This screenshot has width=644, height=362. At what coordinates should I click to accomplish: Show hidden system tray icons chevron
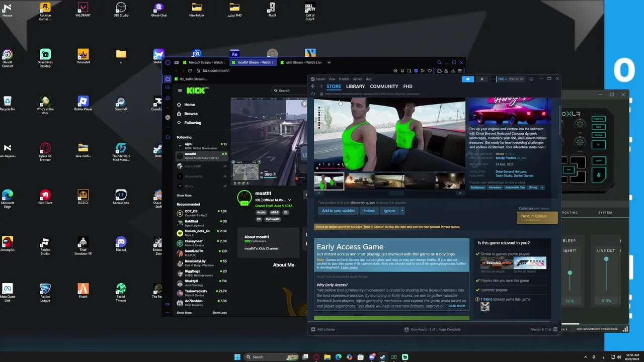click(x=585, y=357)
